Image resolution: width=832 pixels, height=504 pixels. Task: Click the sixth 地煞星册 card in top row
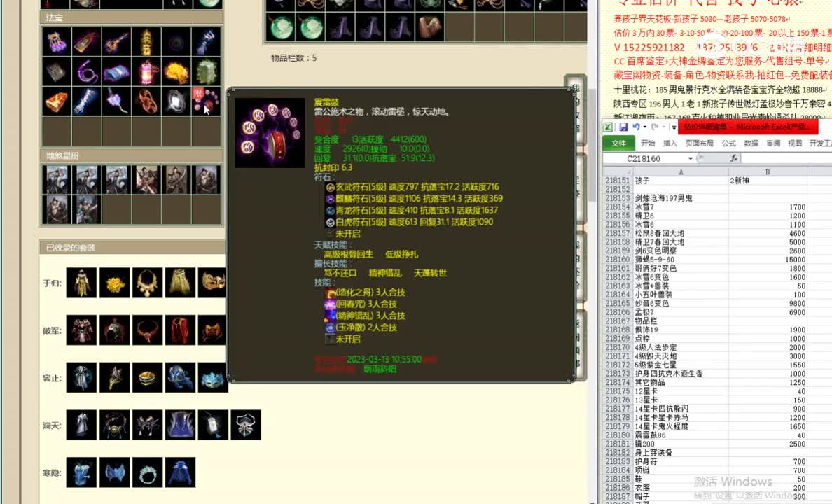(x=206, y=179)
